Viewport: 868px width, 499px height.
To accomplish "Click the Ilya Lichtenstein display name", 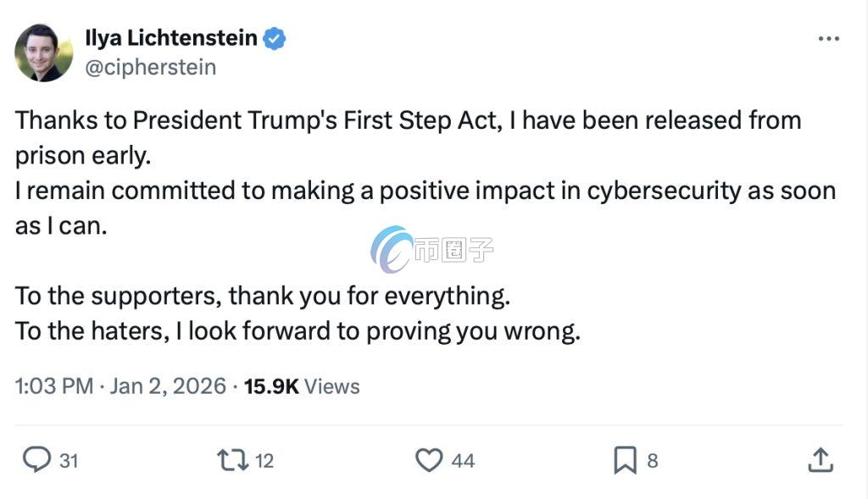I will (171, 38).
